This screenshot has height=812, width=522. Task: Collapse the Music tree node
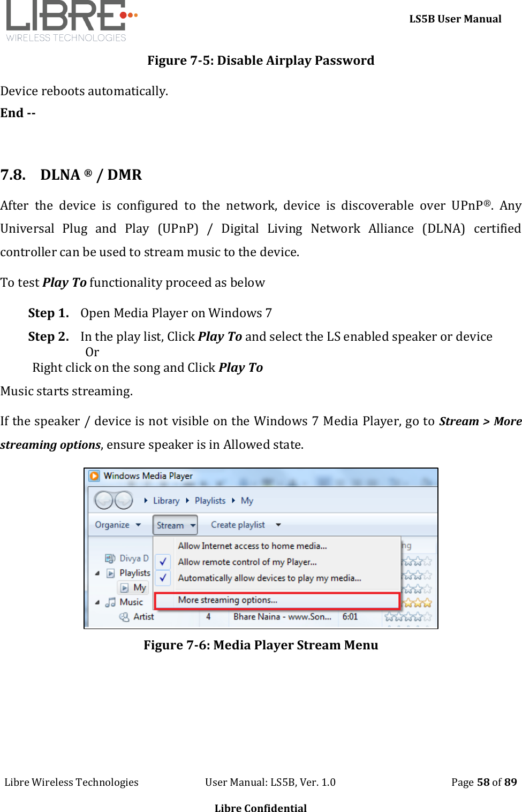point(96,602)
